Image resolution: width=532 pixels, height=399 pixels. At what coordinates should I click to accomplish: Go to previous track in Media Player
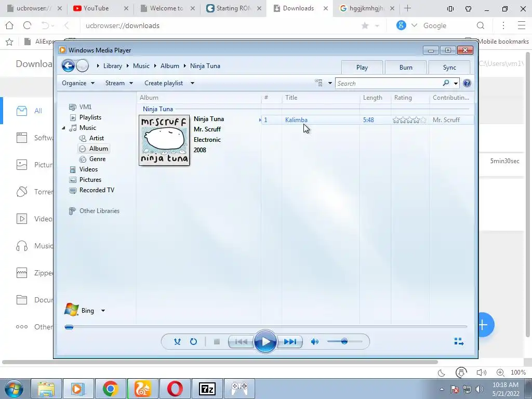click(241, 342)
